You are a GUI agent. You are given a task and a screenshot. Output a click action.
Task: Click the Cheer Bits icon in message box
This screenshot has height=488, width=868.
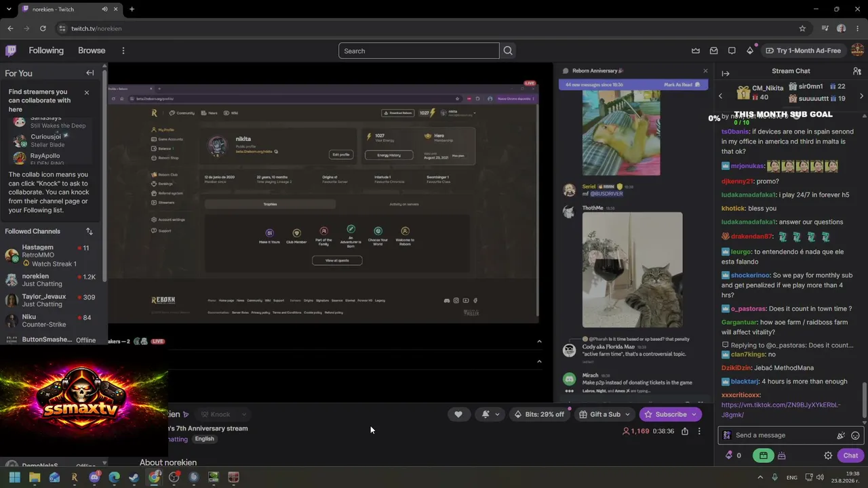(x=841, y=436)
